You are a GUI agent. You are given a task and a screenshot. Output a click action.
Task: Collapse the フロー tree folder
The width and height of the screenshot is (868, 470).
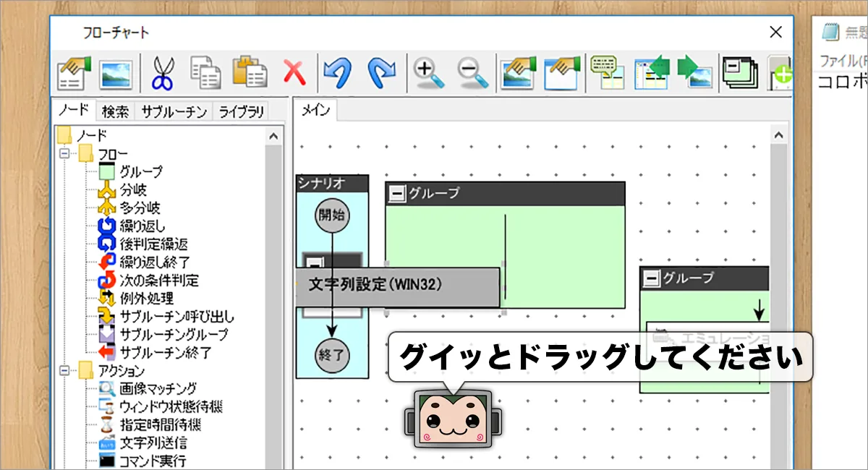[x=65, y=153]
